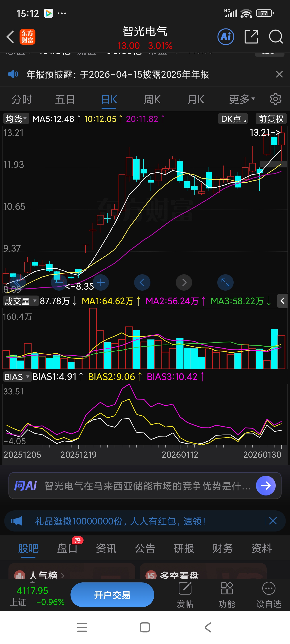Open 成交量 indicator dropdown
290x644 pixels.
(21, 301)
